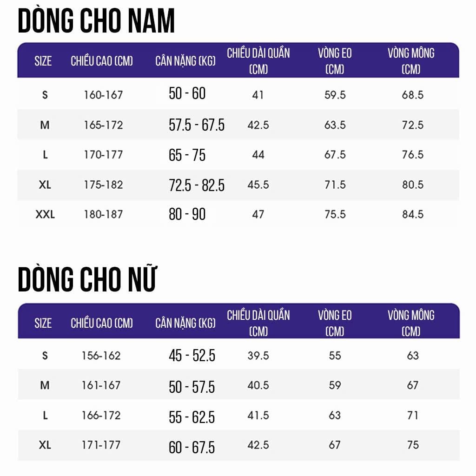Click the height range "156-162"
The height and width of the screenshot is (476, 476).
pyautogui.click(x=101, y=356)
